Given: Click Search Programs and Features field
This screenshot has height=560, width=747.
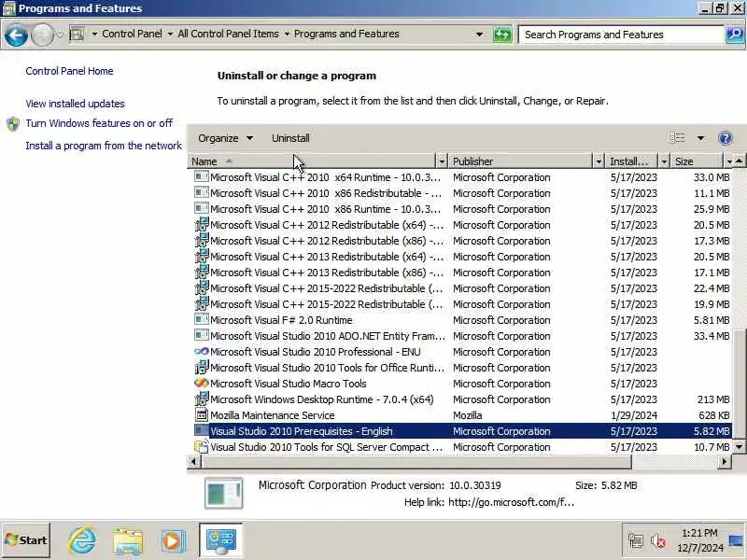Looking at the screenshot, I should pyautogui.click(x=621, y=35).
